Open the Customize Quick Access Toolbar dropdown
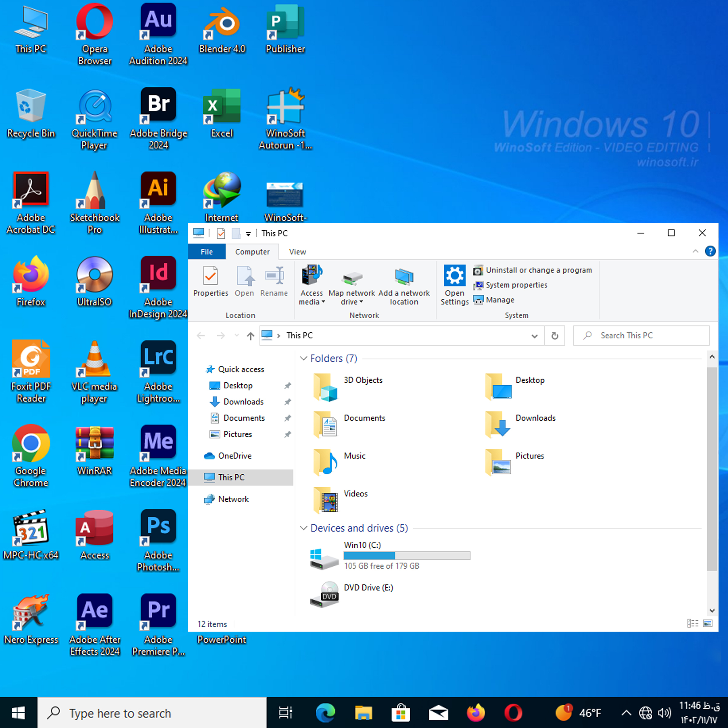 (248, 234)
